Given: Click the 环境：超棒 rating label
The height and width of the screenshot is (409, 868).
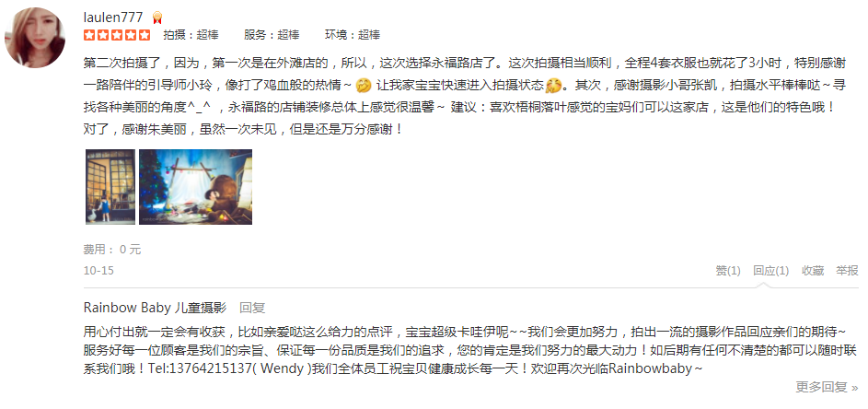Looking at the screenshot, I should click(x=353, y=35).
